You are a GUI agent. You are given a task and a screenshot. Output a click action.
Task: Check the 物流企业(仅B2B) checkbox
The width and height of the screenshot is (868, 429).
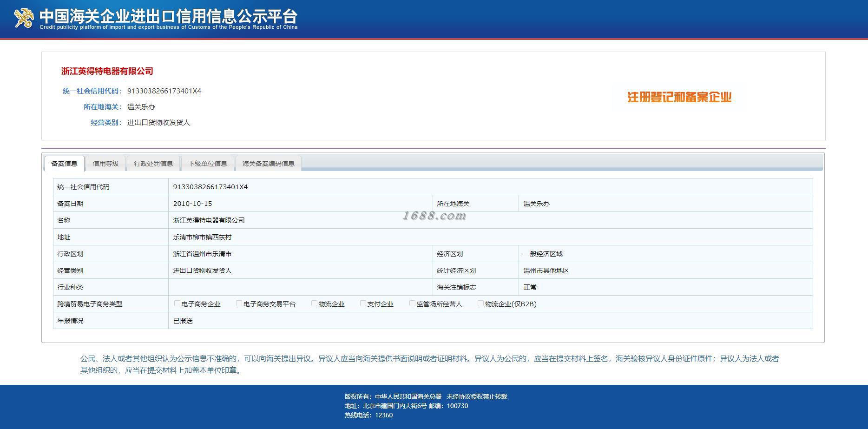pyautogui.click(x=480, y=304)
